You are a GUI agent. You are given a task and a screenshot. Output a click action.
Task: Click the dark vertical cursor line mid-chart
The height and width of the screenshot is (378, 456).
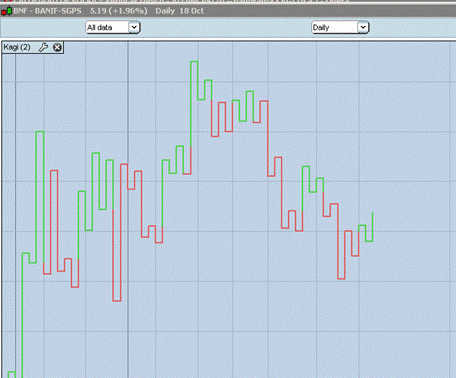coord(128,210)
